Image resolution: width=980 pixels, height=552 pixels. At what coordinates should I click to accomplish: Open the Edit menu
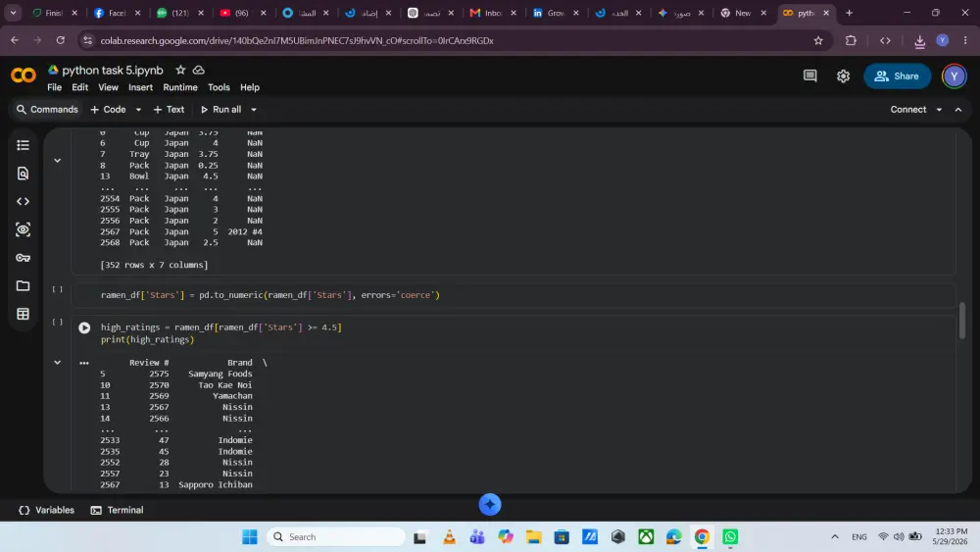80,87
